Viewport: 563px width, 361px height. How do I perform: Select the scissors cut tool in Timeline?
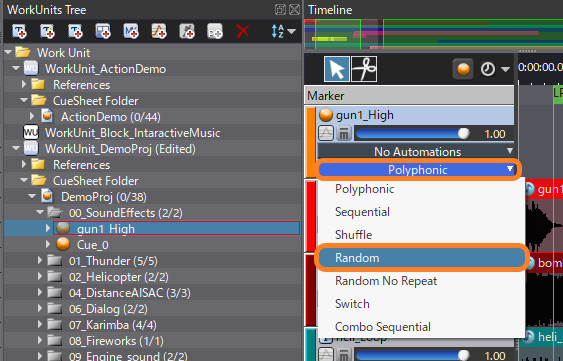[x=364, y=69]
